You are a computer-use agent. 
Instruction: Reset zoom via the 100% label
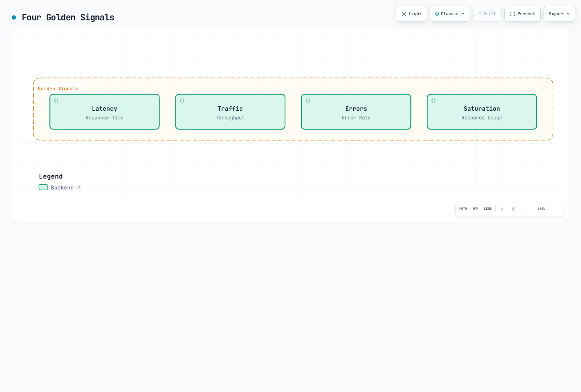(x=541, y=209)
